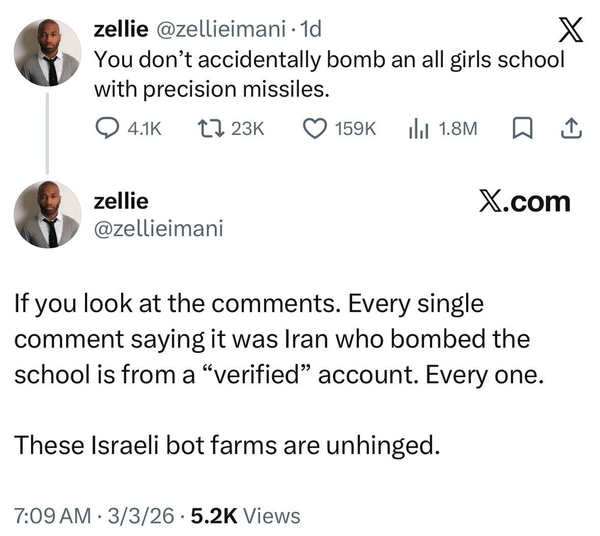This screenshot has height=536, width=600.
Task: Click @zellieimani handle in the top tweet
Action: [220, 29]
